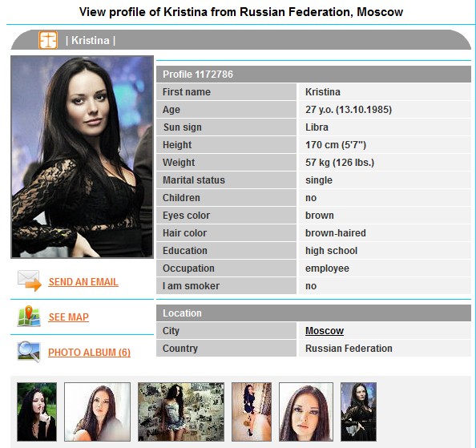
Task: Click the map pin icon
Action: pos(29,317)
